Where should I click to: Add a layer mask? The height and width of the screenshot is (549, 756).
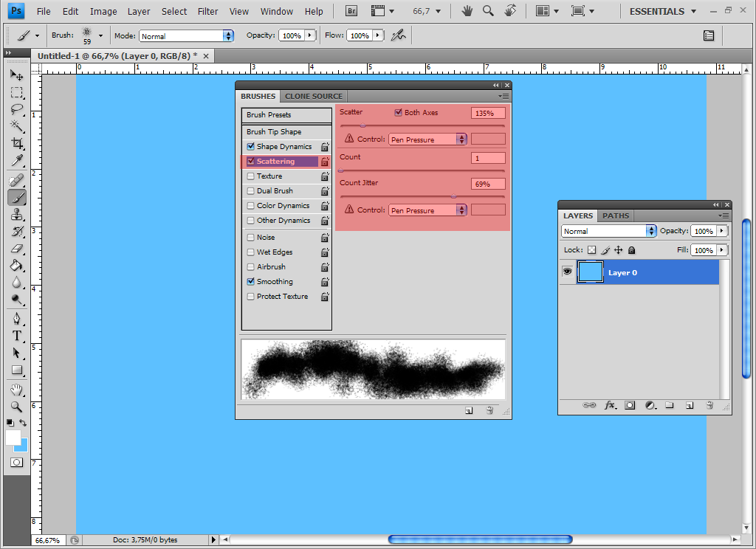pyautogui.click(x=630, y=405)
